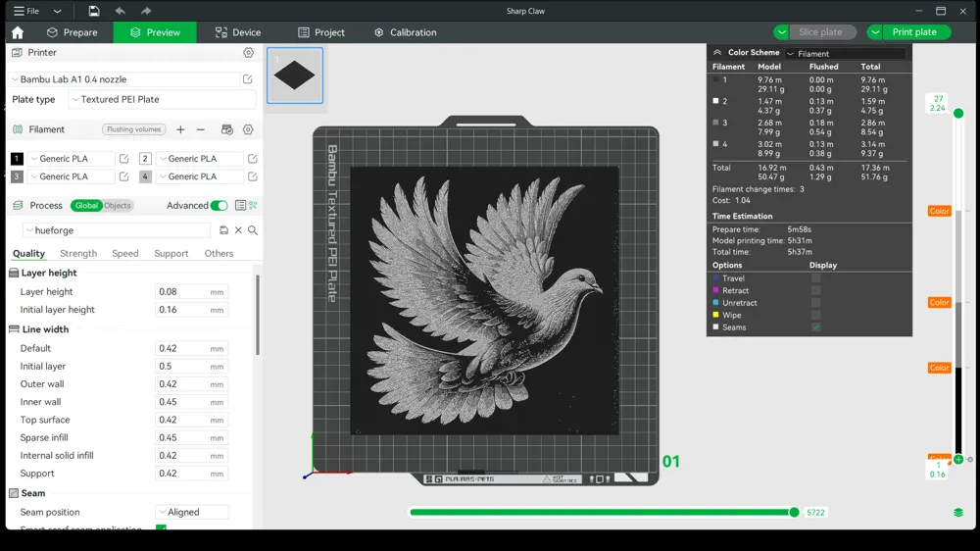Select the Global process mode
This screenshot has height=551, width=980.
pos(86,205)
